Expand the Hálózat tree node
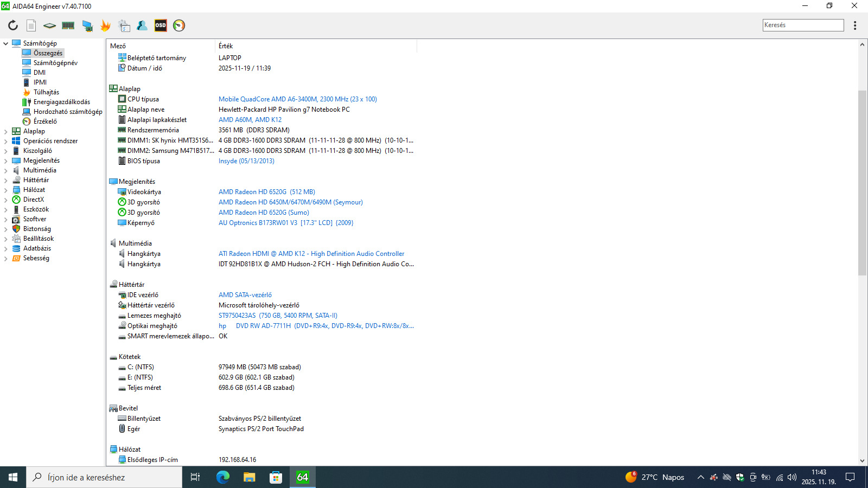The width and height of the screenshot is (868, 488). click(x=6, y=190)
